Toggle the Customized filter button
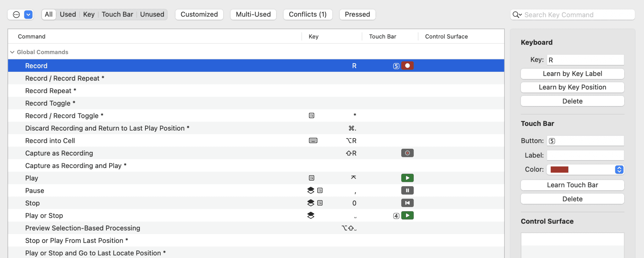 coord(199,14)
